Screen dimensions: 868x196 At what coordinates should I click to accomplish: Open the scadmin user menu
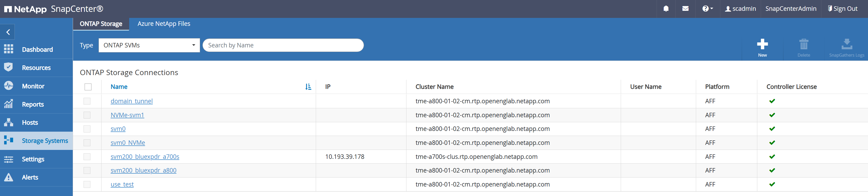[x=740, y=9]
